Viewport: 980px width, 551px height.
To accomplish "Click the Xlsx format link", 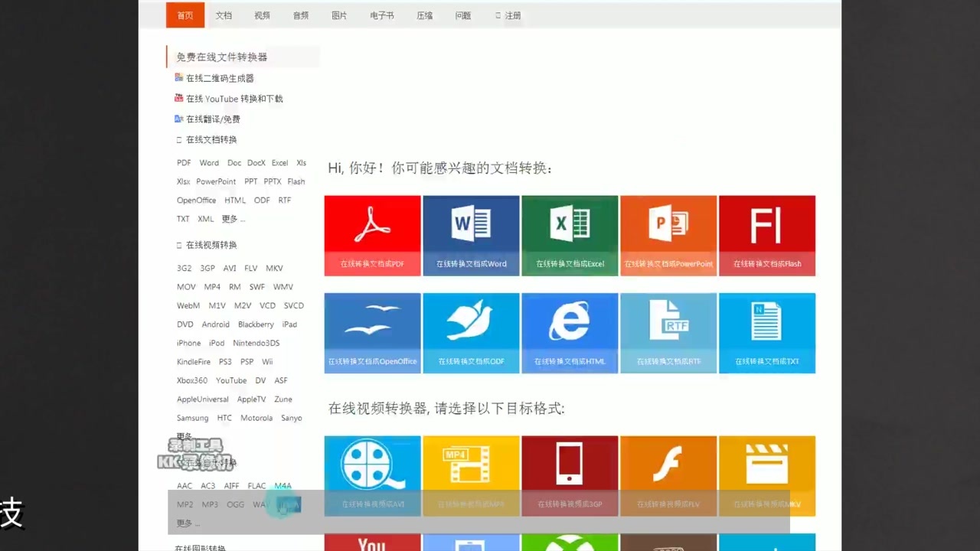I will (x=184, y=181).
